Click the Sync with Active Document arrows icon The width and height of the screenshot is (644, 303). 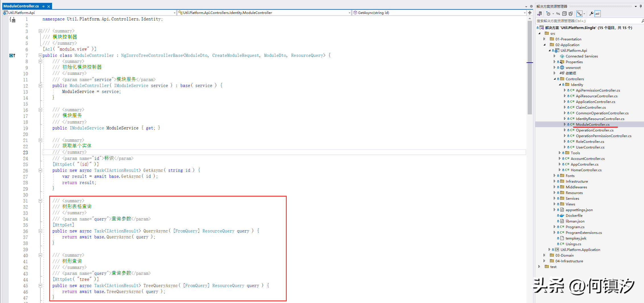(558, 14)
